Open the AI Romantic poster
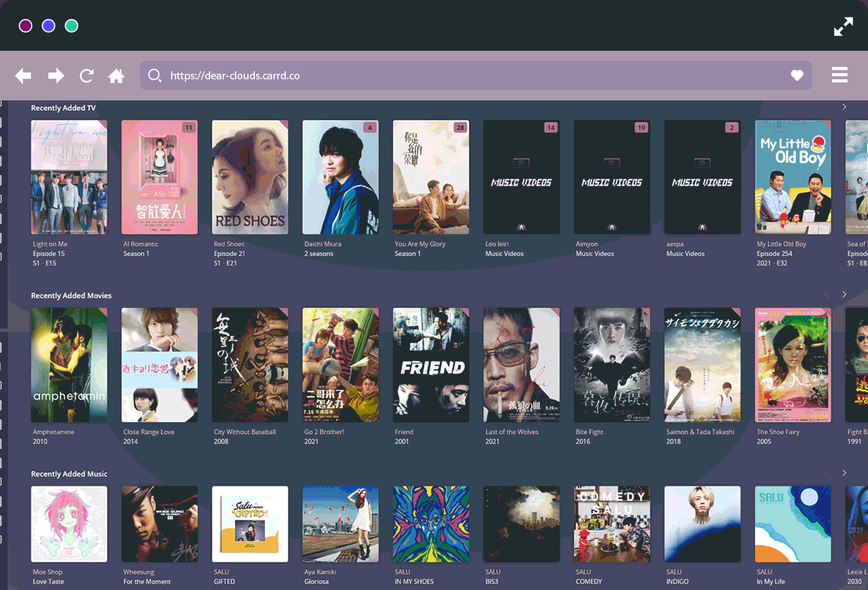868x590 pixels. pos(159,177)
